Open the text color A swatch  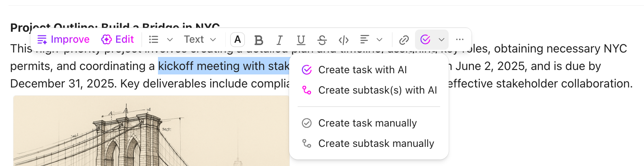point(238,39)
